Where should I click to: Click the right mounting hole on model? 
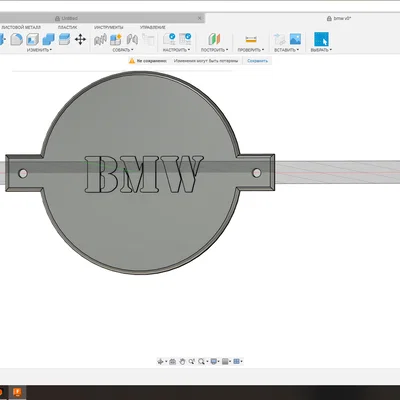coord(257,173)
